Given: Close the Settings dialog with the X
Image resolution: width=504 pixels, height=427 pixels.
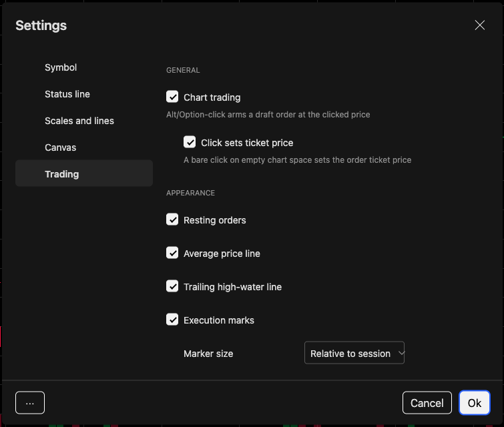Looking at the screenshot, I should pos(479,25).
